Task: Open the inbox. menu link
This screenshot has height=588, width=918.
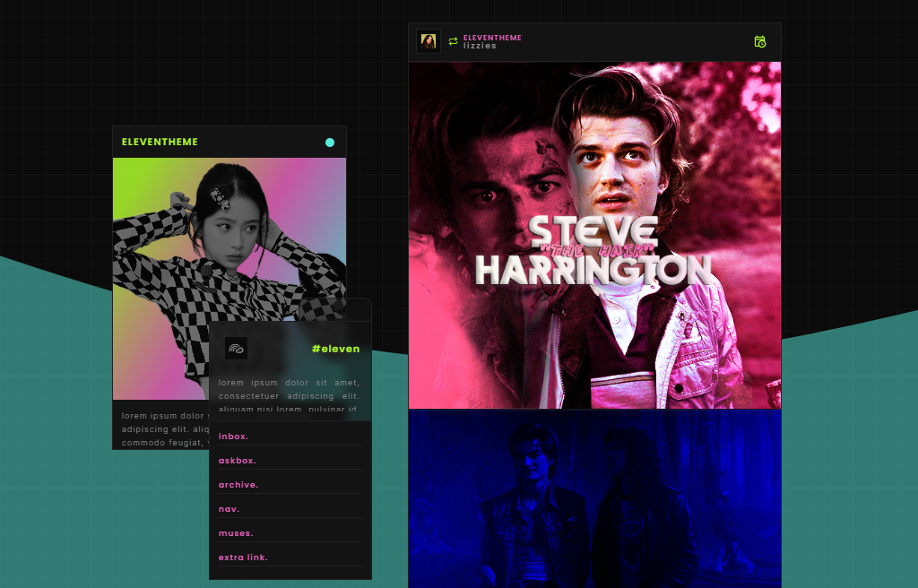Action: tap(233, 437)
